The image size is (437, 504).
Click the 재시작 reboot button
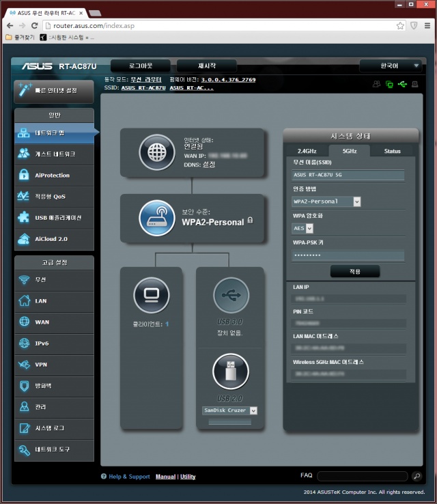click(207, 66)
